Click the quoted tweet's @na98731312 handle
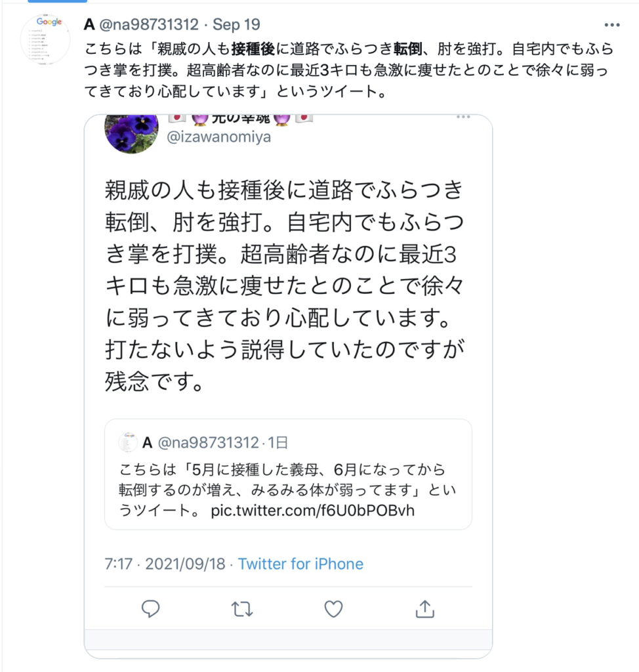The image size is (639, 672). pos(208,442)
